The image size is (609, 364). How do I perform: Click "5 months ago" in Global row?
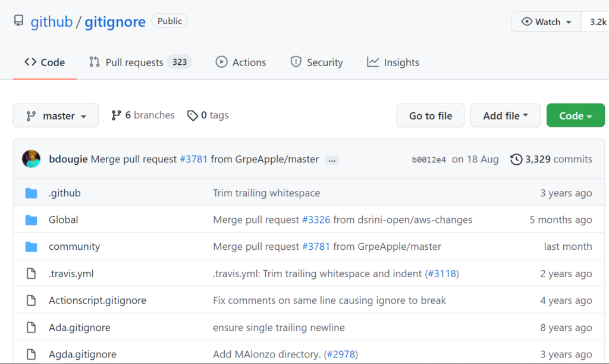[561, 220]
